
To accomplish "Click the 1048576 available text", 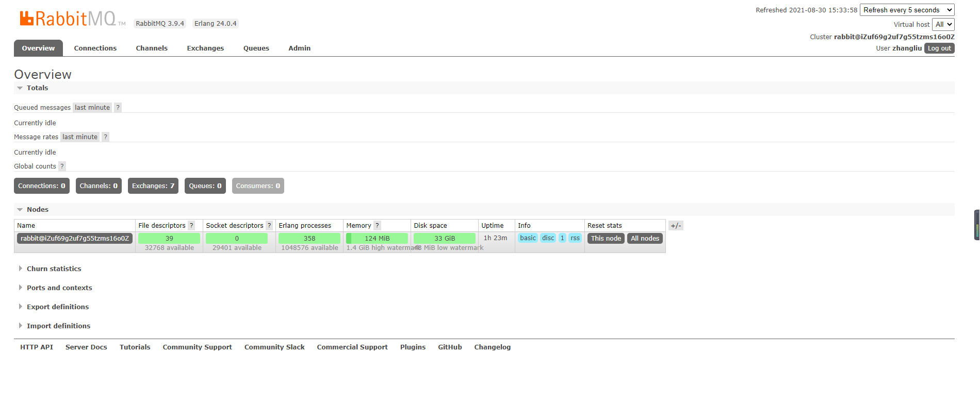I will [309, 247].
